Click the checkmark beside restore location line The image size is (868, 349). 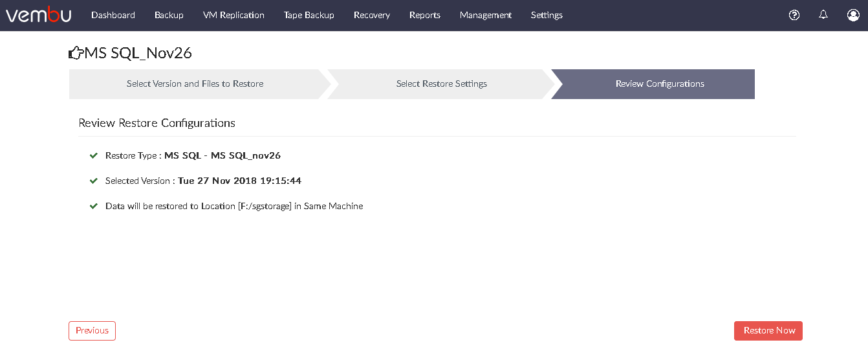pyautogui.click(x=94, y=207)
